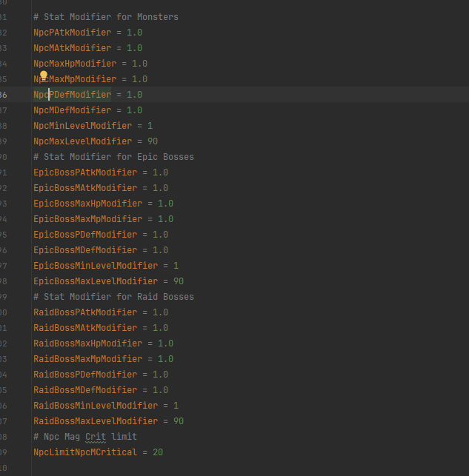This screenshot has width=469, height=476.
Task: Click the NpcMinLevelModifier key
Action: tap(83, 126)
